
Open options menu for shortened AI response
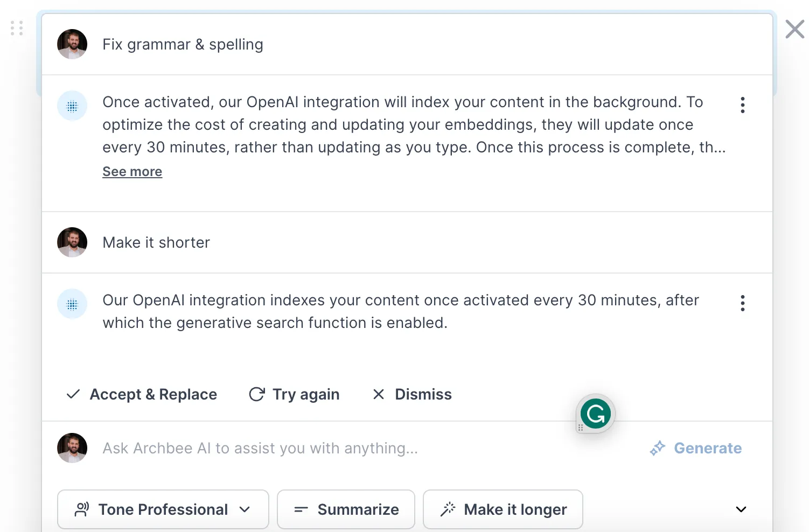(742, 303)
